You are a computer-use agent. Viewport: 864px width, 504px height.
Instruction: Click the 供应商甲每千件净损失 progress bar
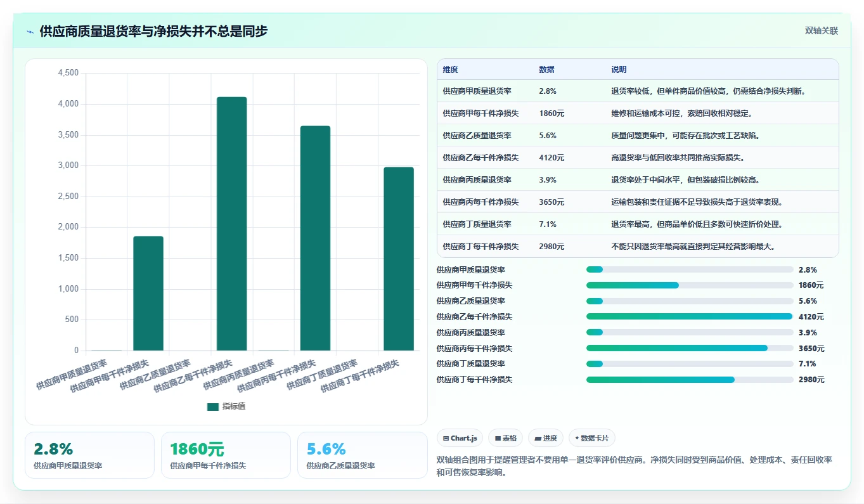tap(690, 285)
